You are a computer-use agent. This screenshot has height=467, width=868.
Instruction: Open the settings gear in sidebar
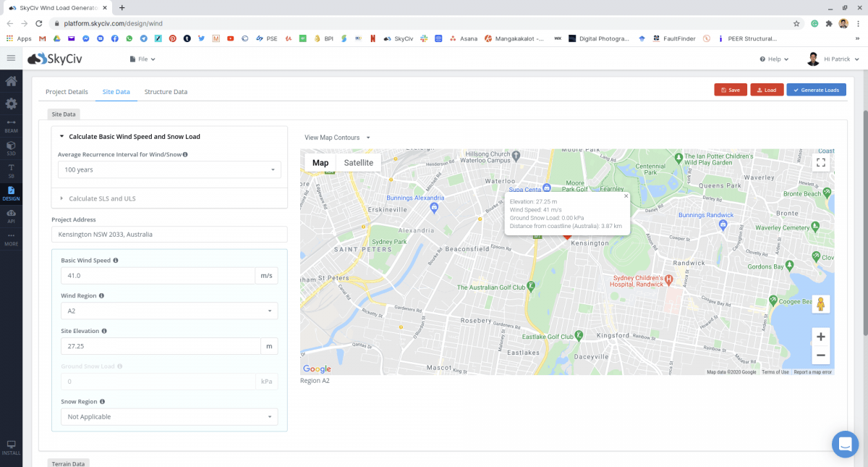click(11, 104)
